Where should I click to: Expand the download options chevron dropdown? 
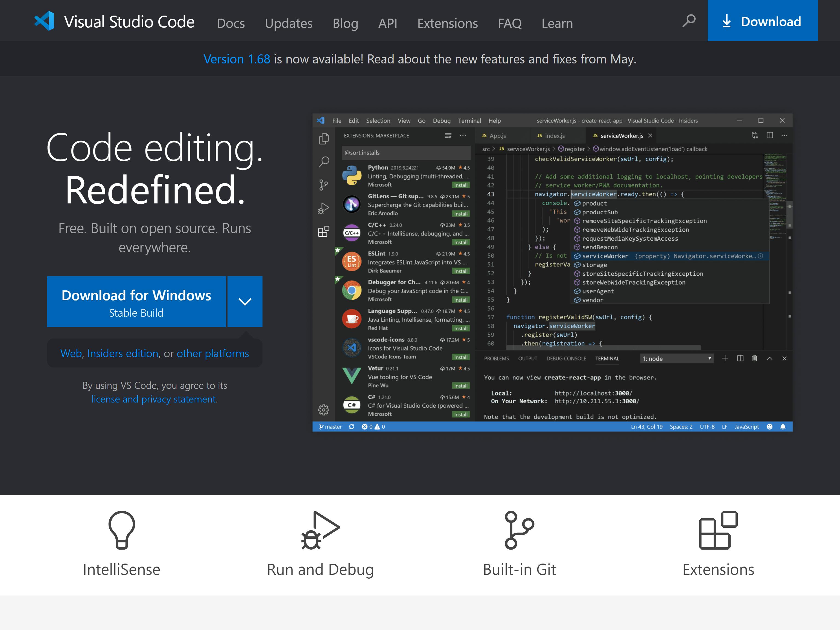tap(244, 302)
